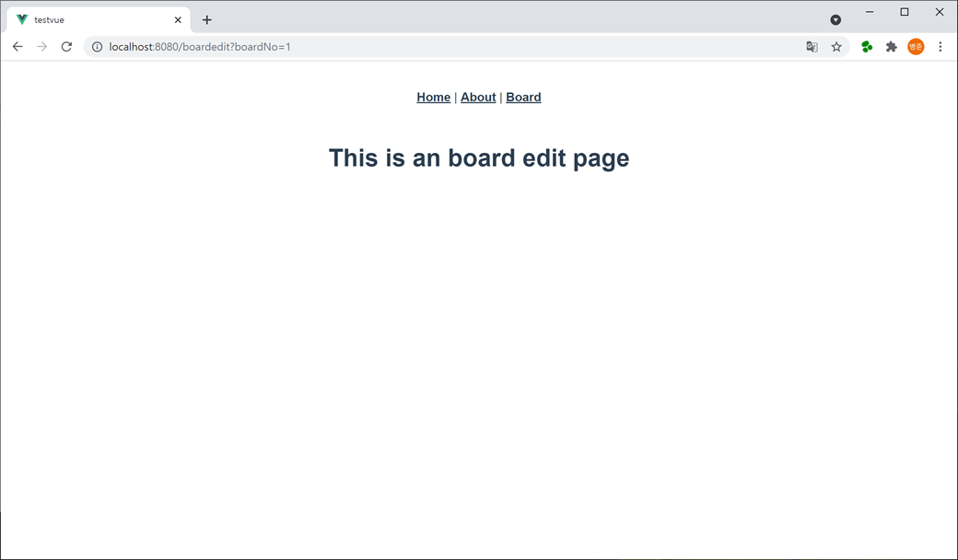Open the orange profile avatar
The width and height of the screenshot is (958, 560).
[x=916, y=46]
